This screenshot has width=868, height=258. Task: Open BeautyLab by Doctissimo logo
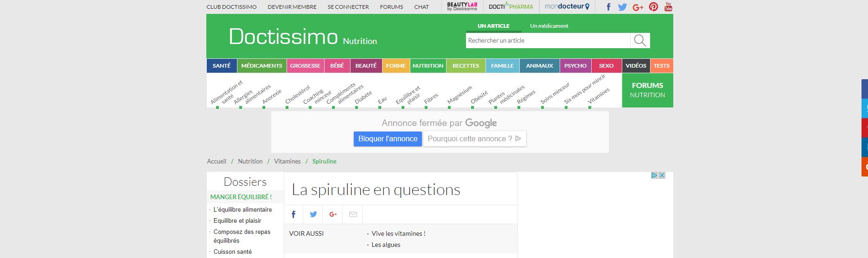462,6
